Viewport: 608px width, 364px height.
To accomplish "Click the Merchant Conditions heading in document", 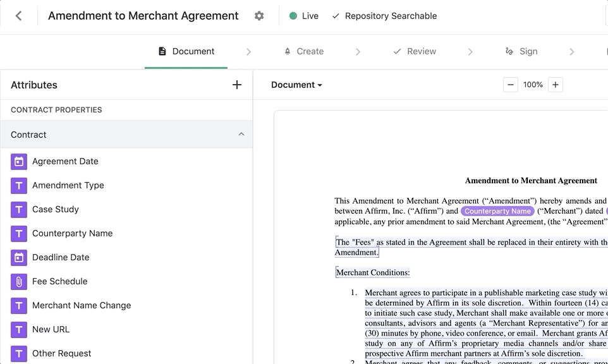I will [373, 272].
